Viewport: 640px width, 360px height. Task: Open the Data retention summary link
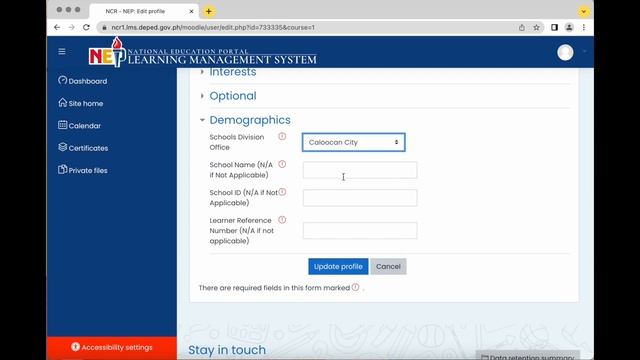(527, 356)
